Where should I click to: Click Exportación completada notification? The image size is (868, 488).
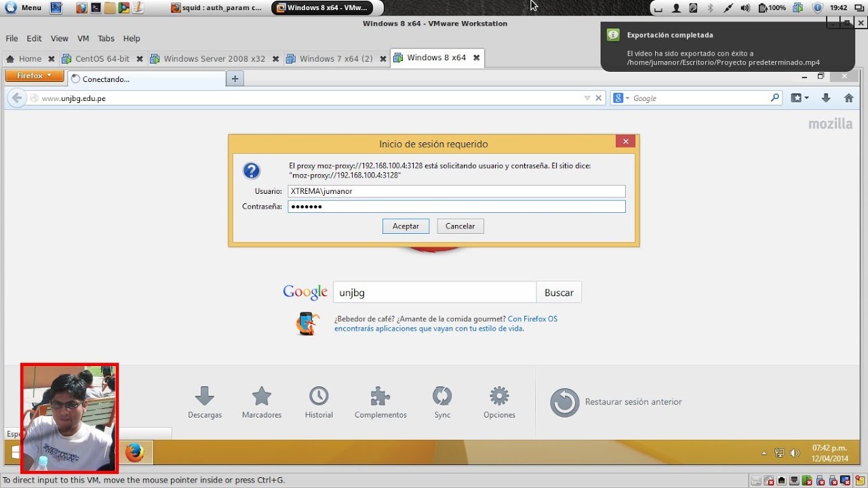click(x=727, y=47)
